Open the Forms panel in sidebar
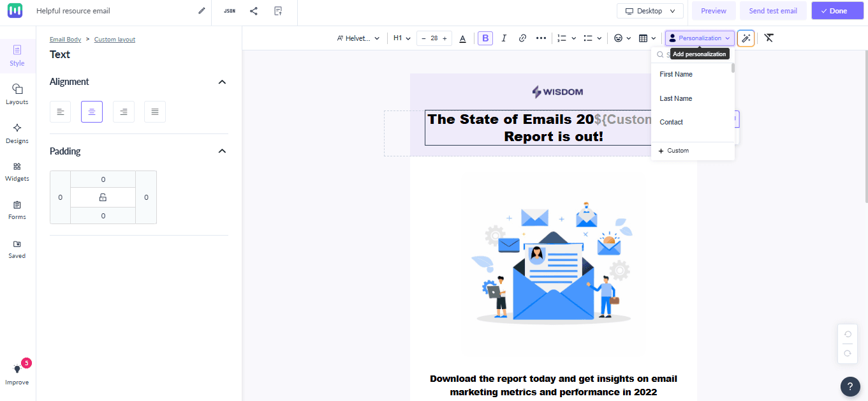This screenshot has width=868, height=401. (17, 211)
